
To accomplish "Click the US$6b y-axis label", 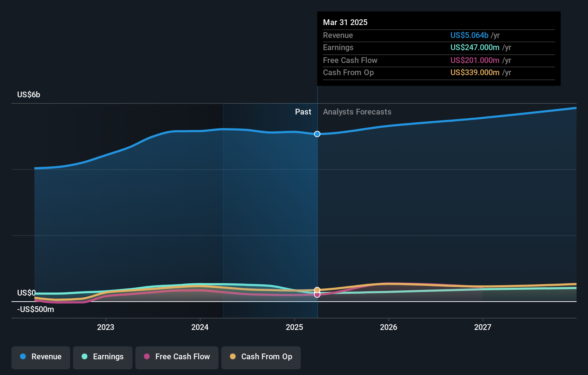I will click(29, 94).
